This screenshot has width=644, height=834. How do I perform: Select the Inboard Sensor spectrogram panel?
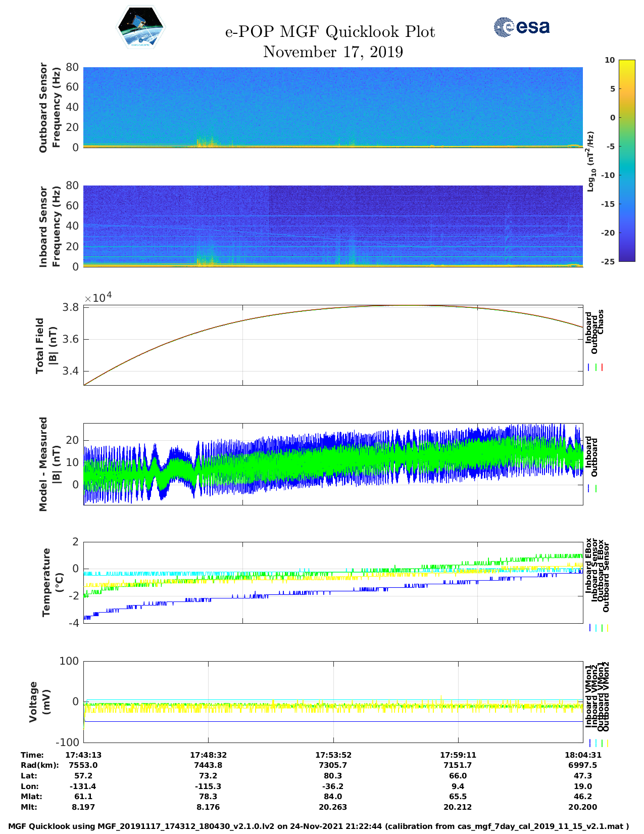pyautogui.click(x=333, y=226)
